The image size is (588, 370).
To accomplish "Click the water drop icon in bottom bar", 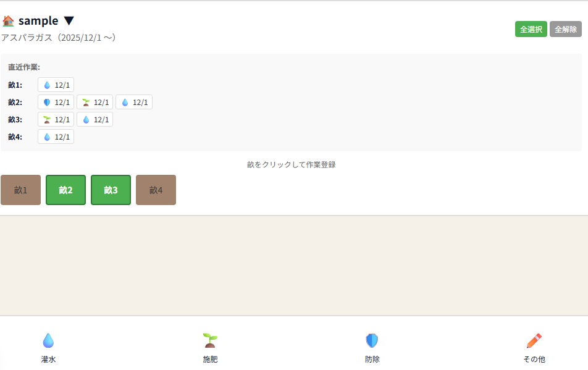I will [x=48, y=340].
